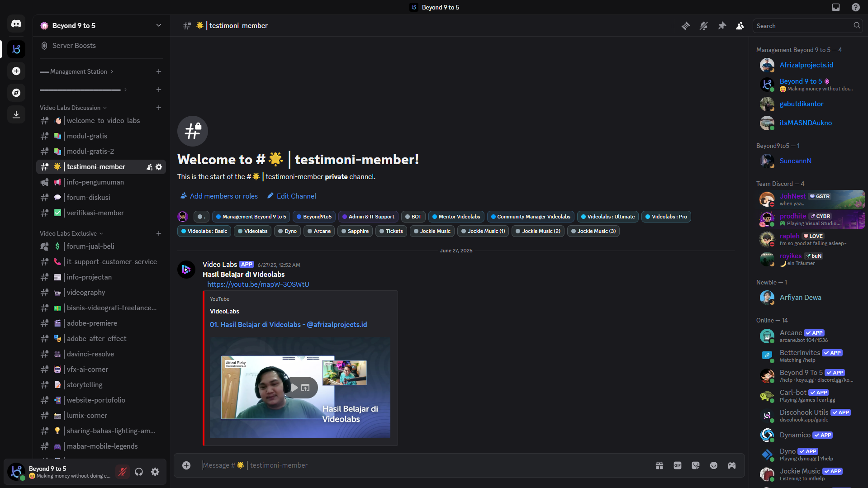The height and width of the screenshot is (488, 868).
Task: Open Arfiyan Dewa member profile
Action: 810,298
